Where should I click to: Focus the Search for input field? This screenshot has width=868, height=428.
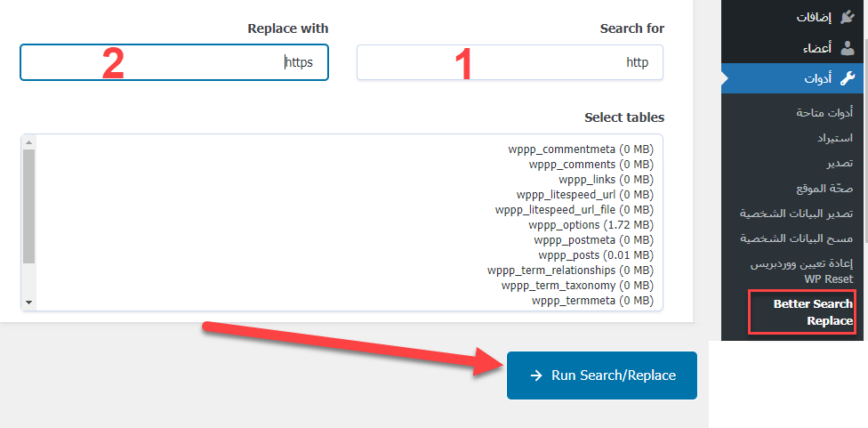[x=510, y=62]
